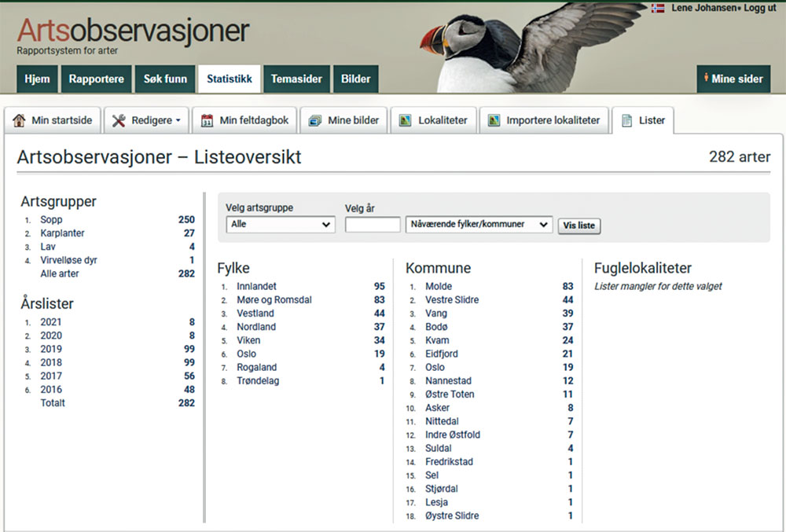Image resolution: width=786 pixels, height=532 pixels.
Task: Click the map icon on Lokaliteter tab
Action: [406, 120]
